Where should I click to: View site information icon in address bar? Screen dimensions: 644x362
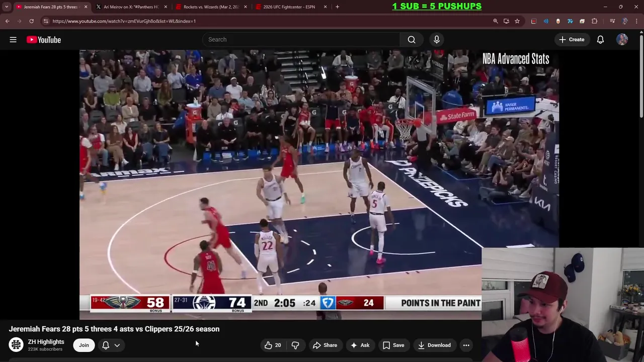pos(46,21)
